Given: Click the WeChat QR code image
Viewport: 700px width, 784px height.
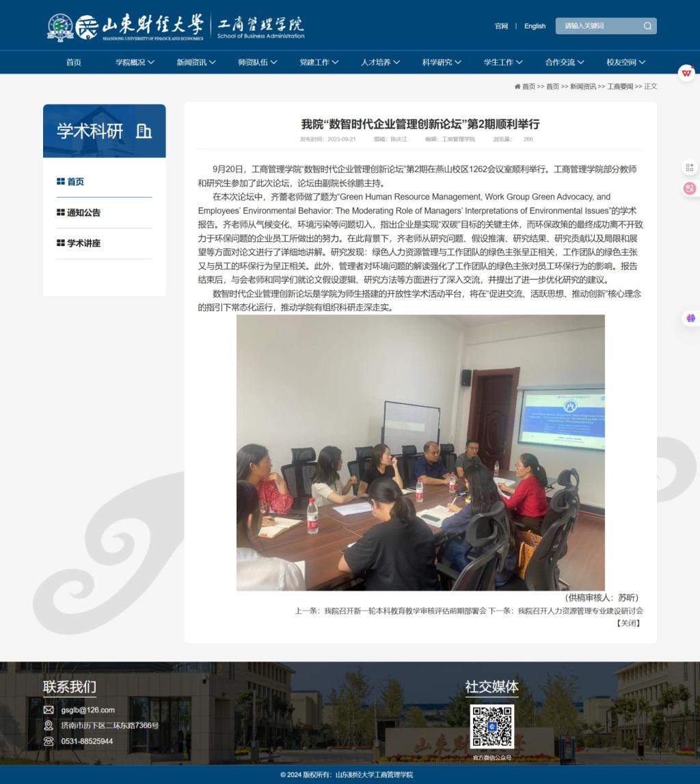Looking at the screenshot, I should pyautogui.click(x=492, y=727).
